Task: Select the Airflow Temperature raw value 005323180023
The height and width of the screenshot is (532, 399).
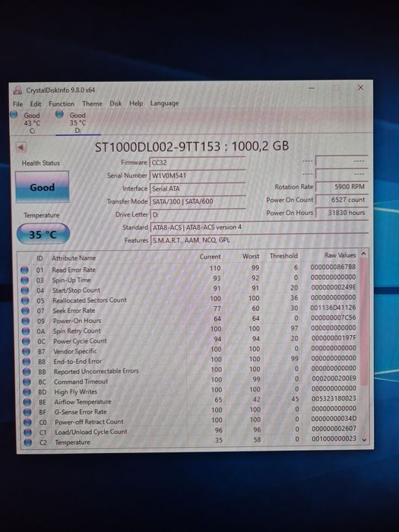Action: coord(334,398)
